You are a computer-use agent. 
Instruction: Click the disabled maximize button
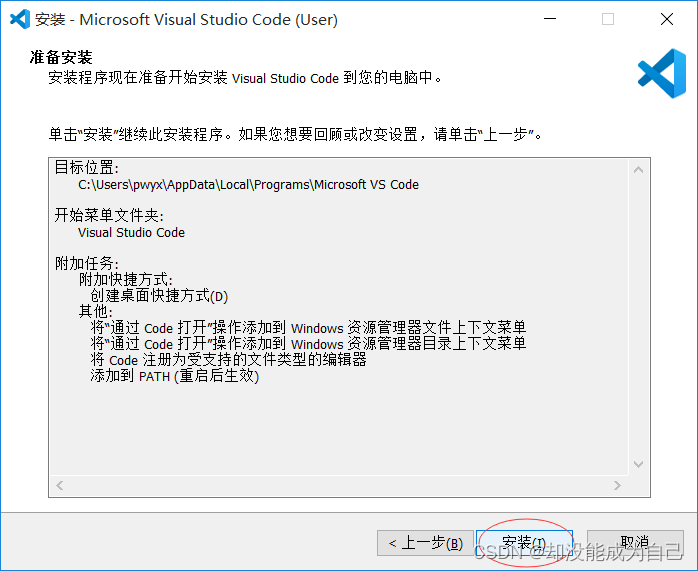click(608, 19)
